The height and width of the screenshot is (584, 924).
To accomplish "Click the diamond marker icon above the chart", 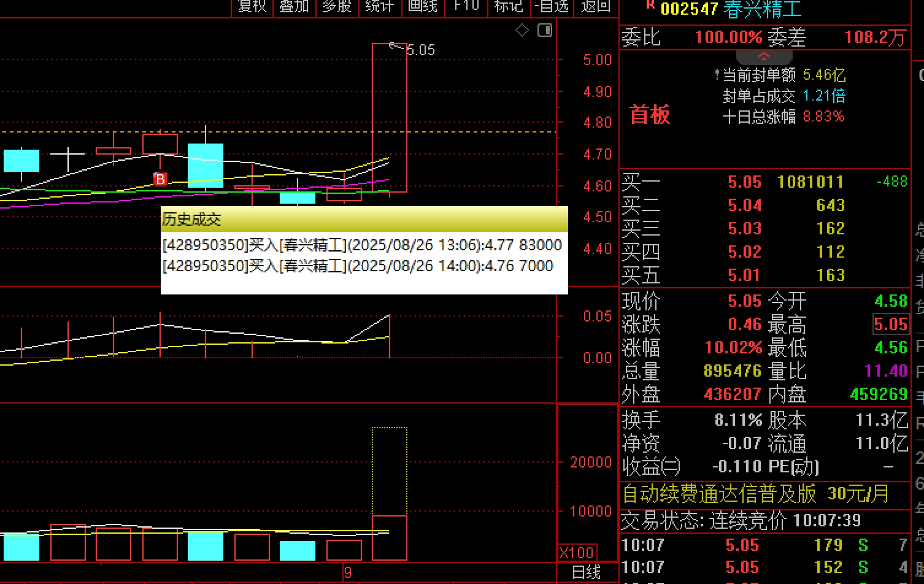I will (522, 30).
